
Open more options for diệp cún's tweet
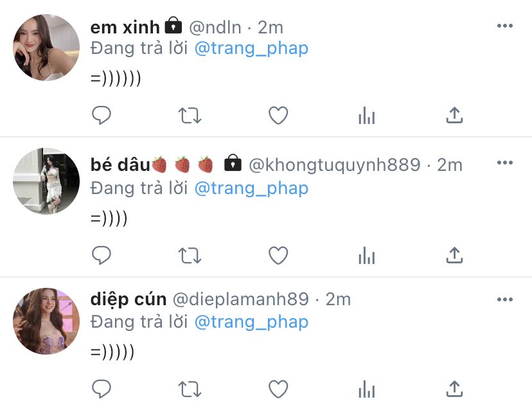(x=505, y=299)
